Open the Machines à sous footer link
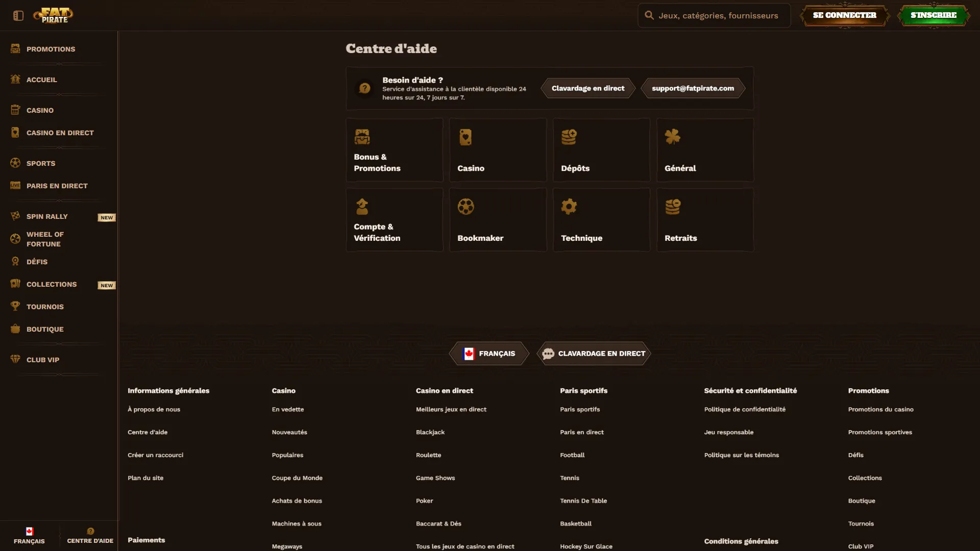The width and height of the screenshot is (980, 551). coord(297,523)
